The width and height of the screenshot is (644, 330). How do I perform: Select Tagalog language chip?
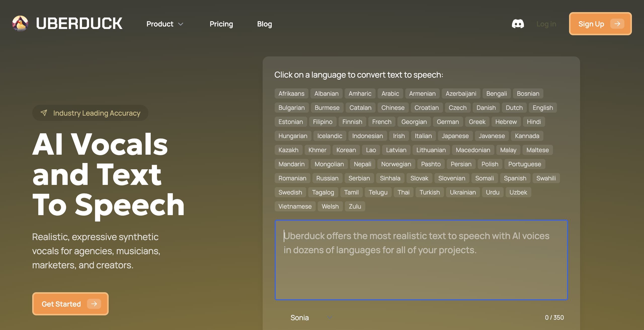click(323, 192)
